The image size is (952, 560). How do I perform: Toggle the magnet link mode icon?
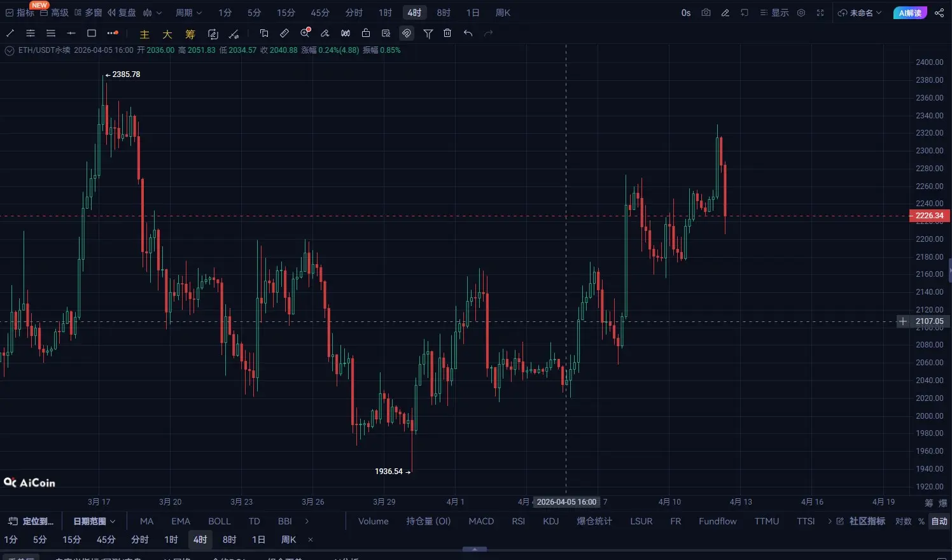pos(407,33)
